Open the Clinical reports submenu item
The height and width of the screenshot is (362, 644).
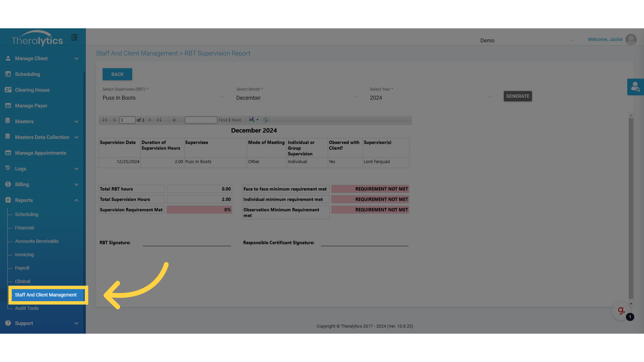(x=22, y=282)
